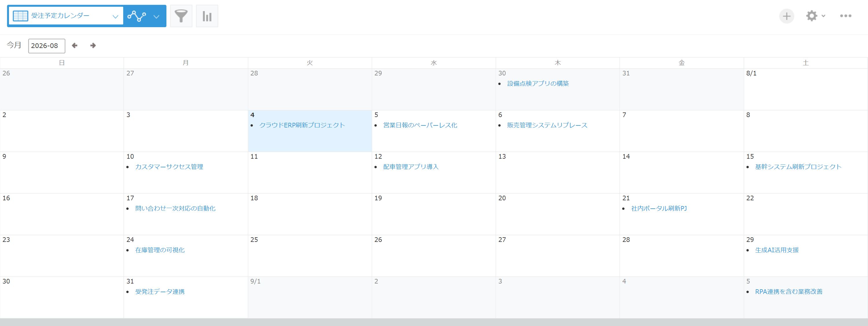Click the horizontal scrollbar at bottom

pyautogui.click(x=434, y=322)
